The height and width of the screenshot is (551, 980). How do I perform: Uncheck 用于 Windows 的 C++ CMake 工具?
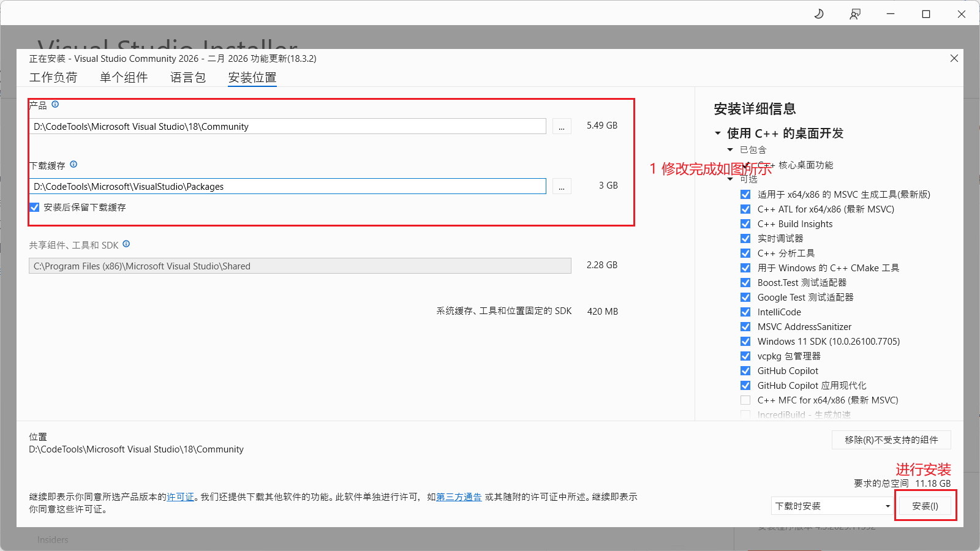745,268
